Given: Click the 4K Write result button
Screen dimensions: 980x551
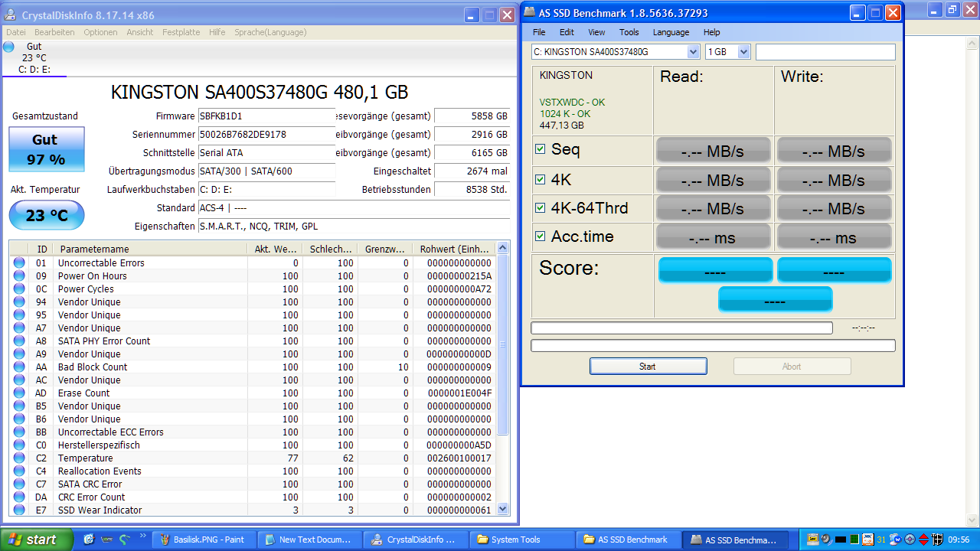Looking at the screenshot, I should click(x=834, y=180).
